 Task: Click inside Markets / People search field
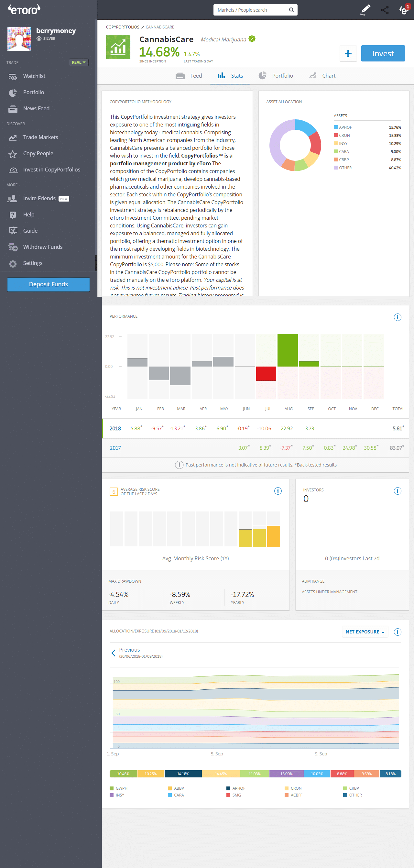[251, 10]
